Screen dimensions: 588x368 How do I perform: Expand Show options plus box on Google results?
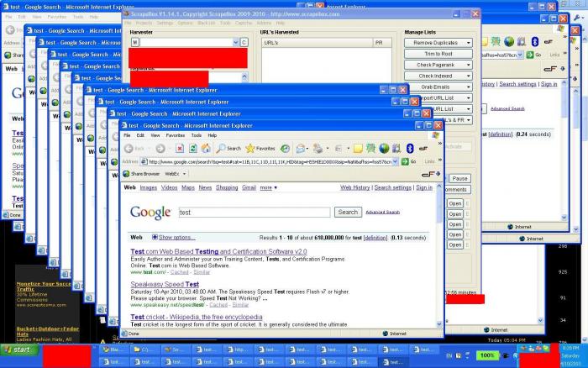coord(155,237)
